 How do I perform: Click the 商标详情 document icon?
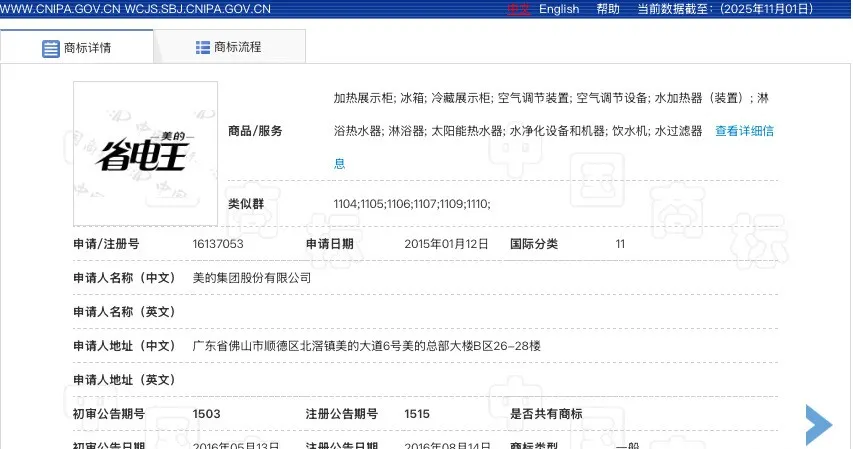click(x=51, y=48)
